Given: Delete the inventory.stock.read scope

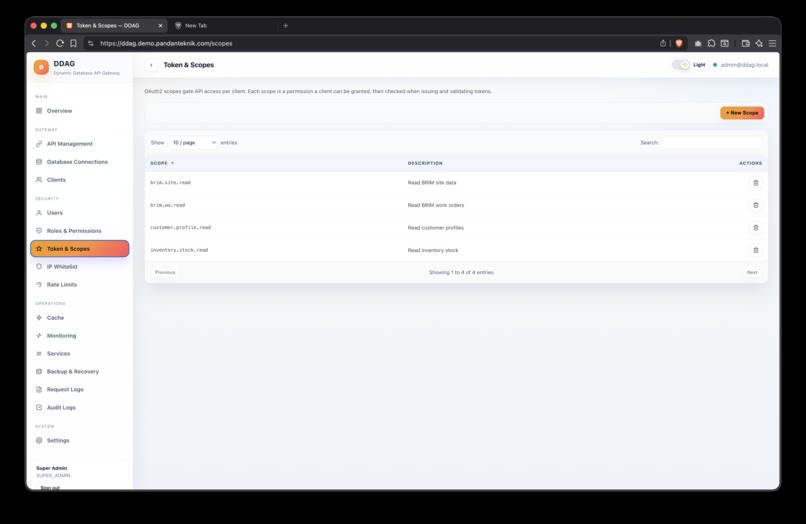Looking at the screenshot, I should coord(756,250).
